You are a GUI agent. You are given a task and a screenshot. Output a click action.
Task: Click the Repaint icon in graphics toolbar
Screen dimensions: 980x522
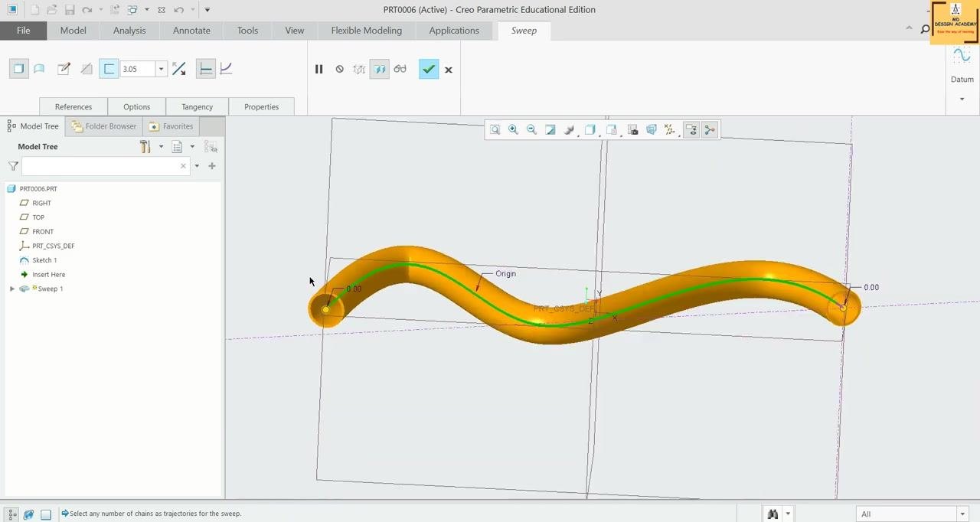[x=550, y=130]
